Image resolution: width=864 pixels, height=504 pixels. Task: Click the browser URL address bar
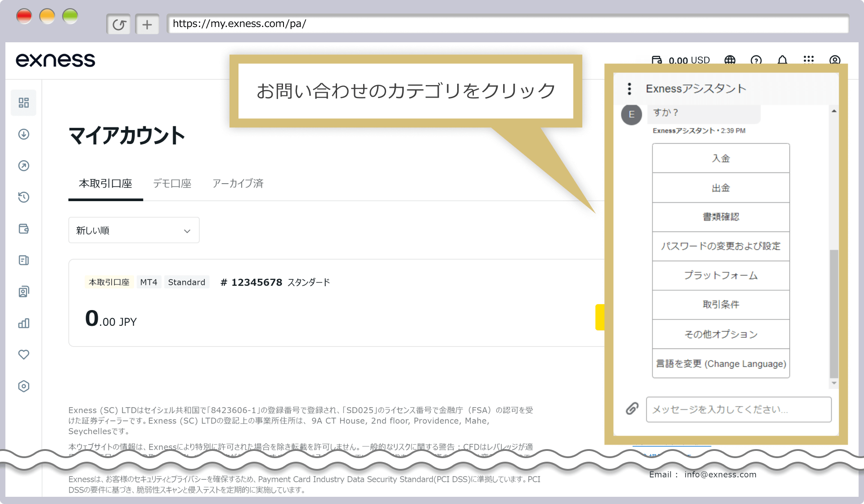508,24
